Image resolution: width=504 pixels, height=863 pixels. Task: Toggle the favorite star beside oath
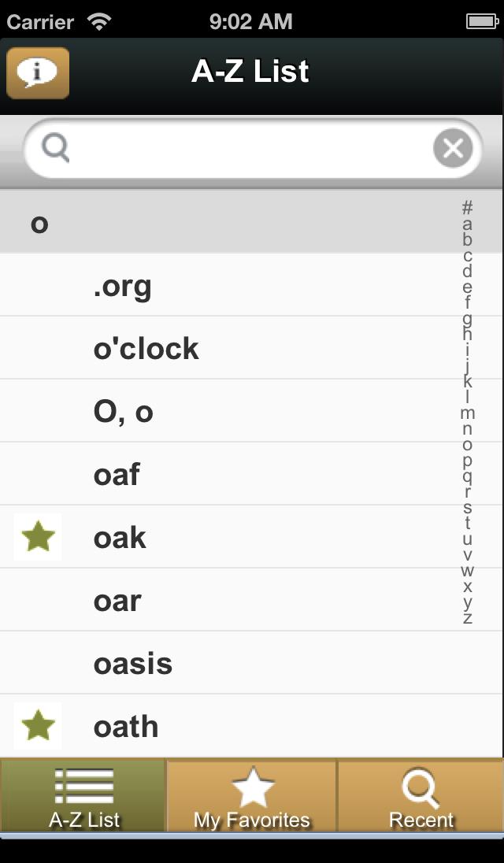point(38,726)
